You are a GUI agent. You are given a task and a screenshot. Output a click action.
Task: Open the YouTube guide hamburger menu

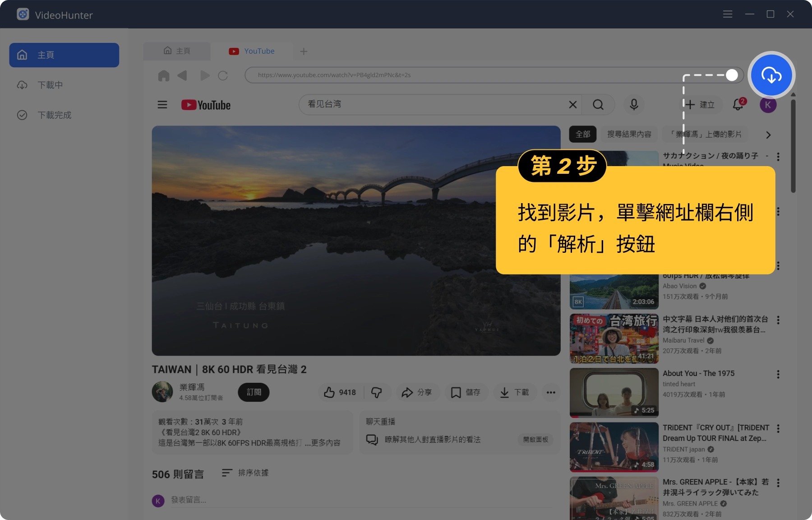[162, 105]
